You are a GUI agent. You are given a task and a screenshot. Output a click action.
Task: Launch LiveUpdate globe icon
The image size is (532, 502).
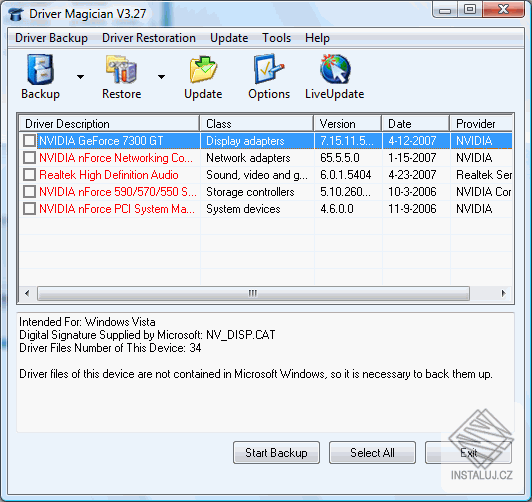[x=335, y=69]
